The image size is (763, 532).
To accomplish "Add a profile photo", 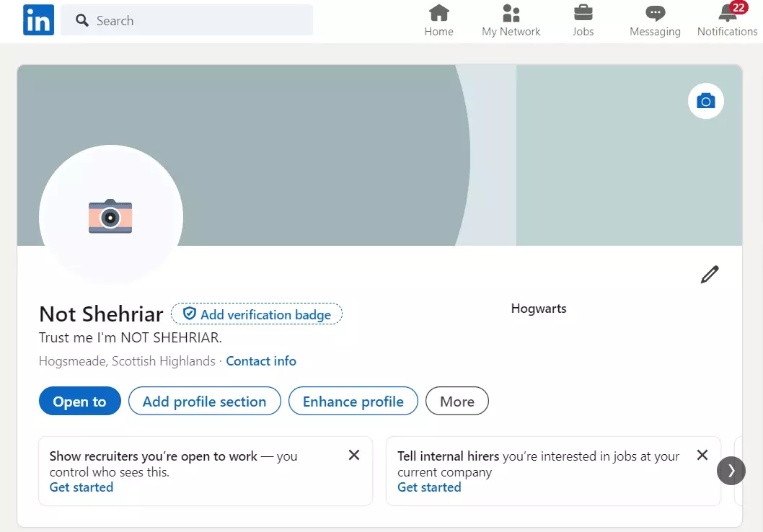I will click(x=110, y=216).
